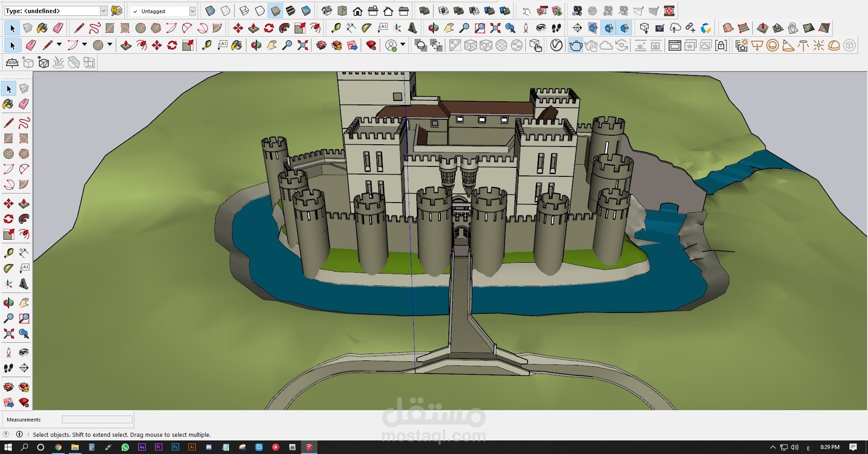Add a V-Ray Dome Light
Screen dimensions: 868x454
(834, 45)
